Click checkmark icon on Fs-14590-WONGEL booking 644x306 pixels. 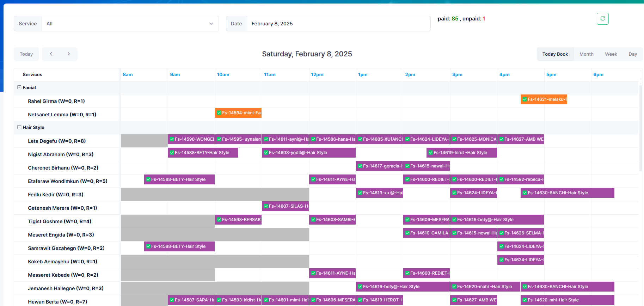click(x=172, y=139)
